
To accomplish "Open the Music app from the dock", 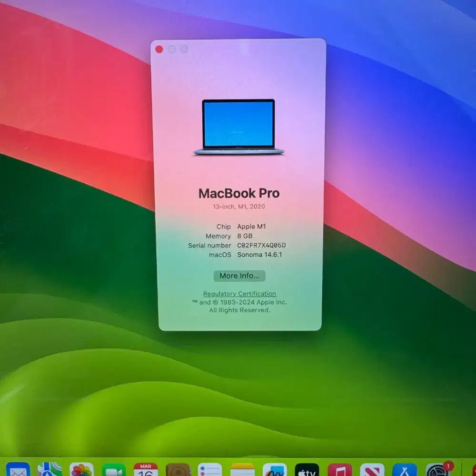I will click(x=339, y=471).
